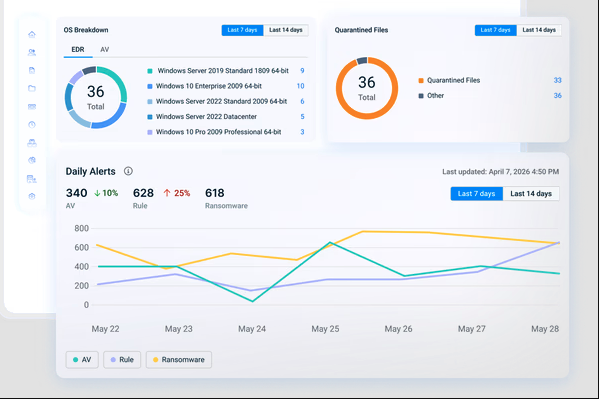599x399 pixels.
Task: Select Last 7 days in Daily Alerts
Action: point(477,194)
